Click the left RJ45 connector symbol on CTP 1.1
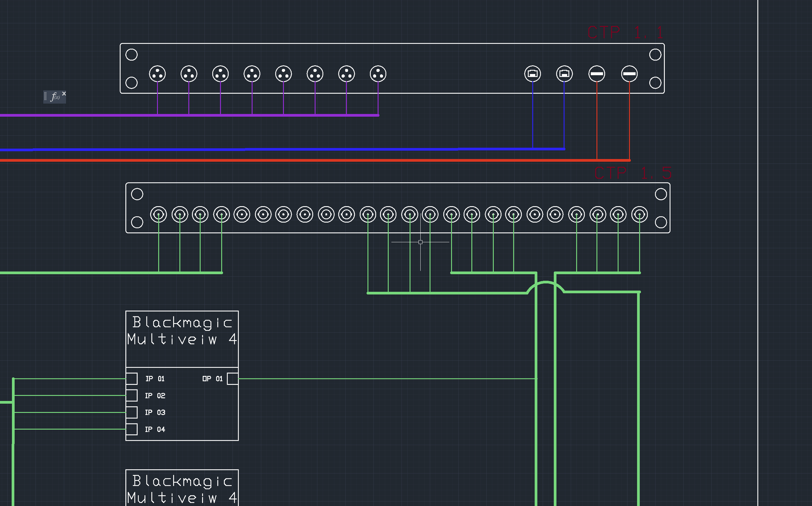This screenshot has height=506, width=812. [533, 74]
